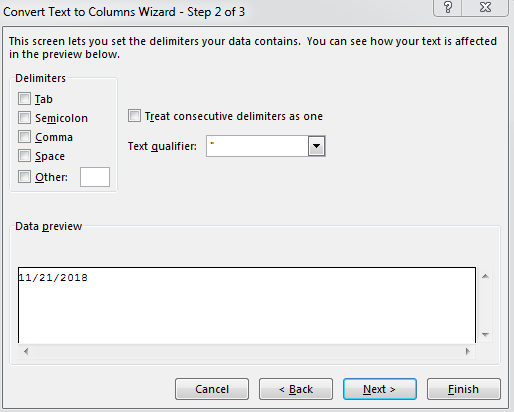The image size is (514, 412).
Task: Tick the Comma delimiter checkbox
Action: pyautogui.click(x=24, y=137)
